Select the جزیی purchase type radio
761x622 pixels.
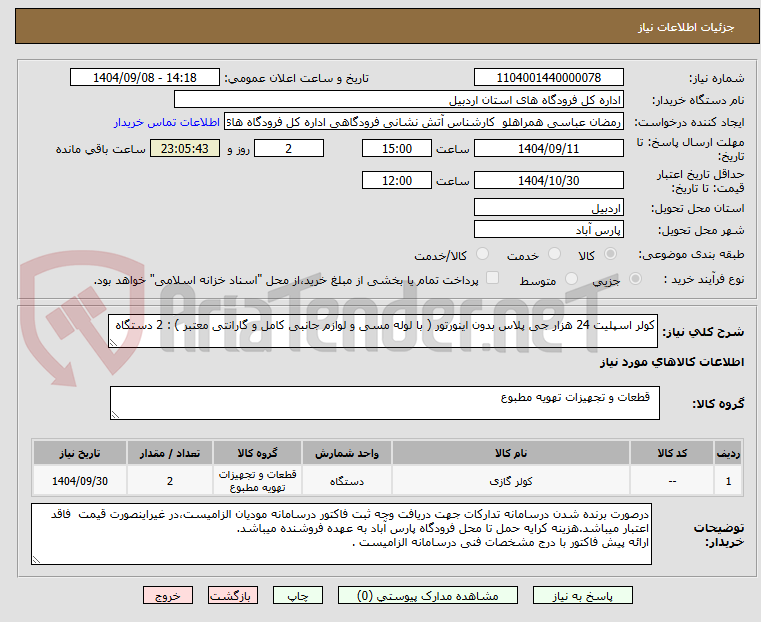(635, 278)
